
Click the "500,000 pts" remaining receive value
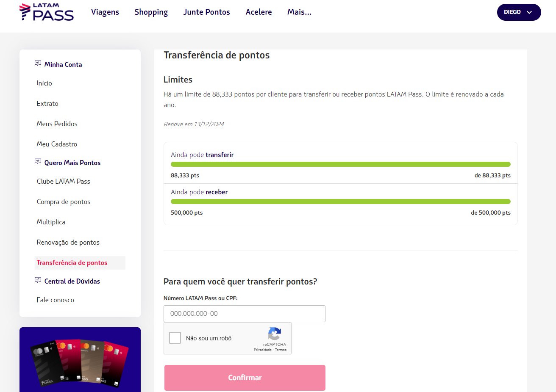186,213
